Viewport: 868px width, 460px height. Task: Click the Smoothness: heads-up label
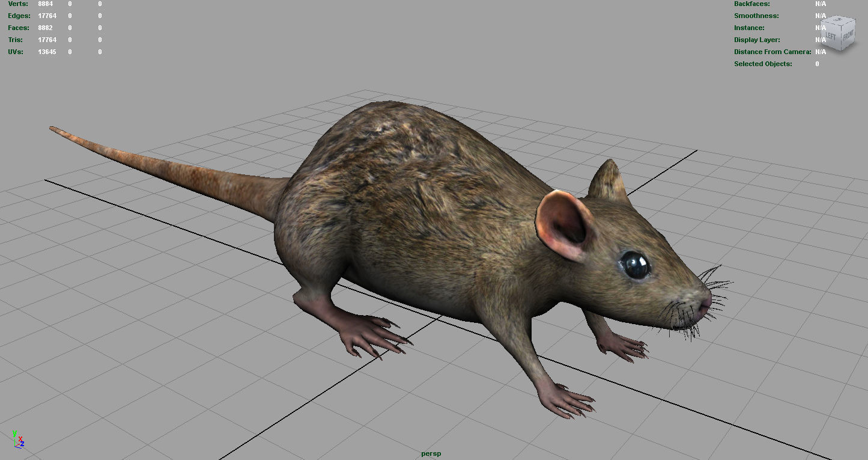756,16
